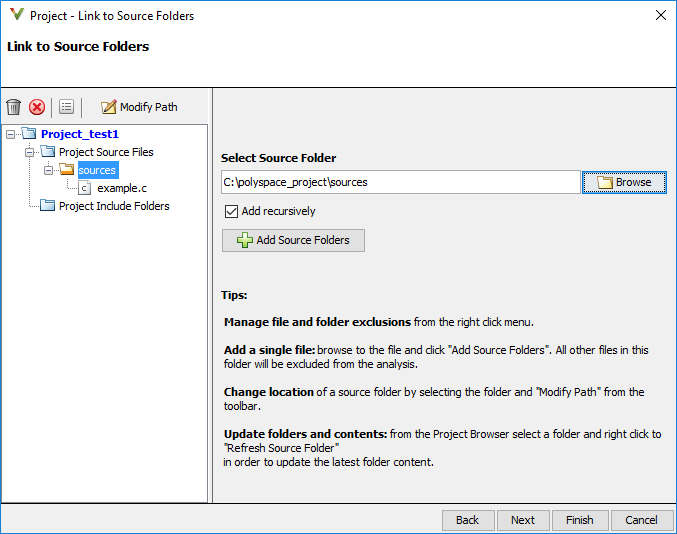This screenshot has height=534, width=677.
Task: Go to the Next wizard step
Action: coord(522,520)
